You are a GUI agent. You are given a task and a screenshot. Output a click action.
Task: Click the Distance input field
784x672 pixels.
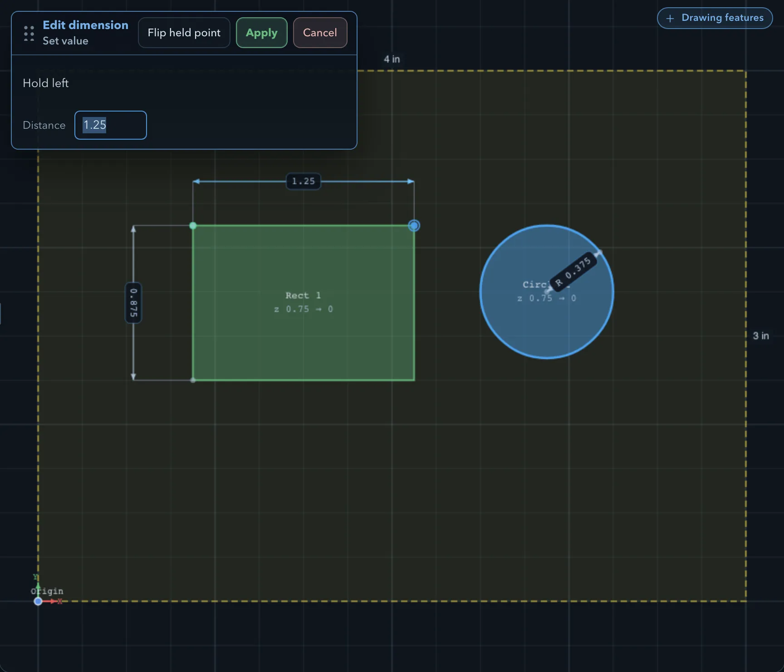coord(111,125)
